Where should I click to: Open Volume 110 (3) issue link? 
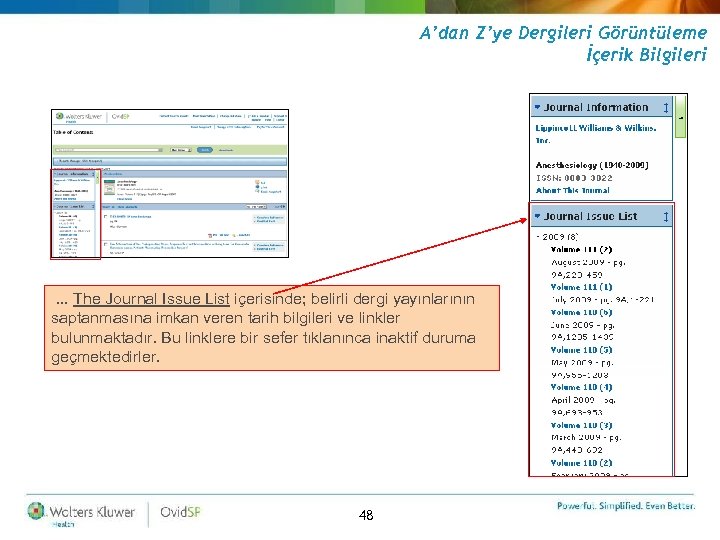coord(581,425)
